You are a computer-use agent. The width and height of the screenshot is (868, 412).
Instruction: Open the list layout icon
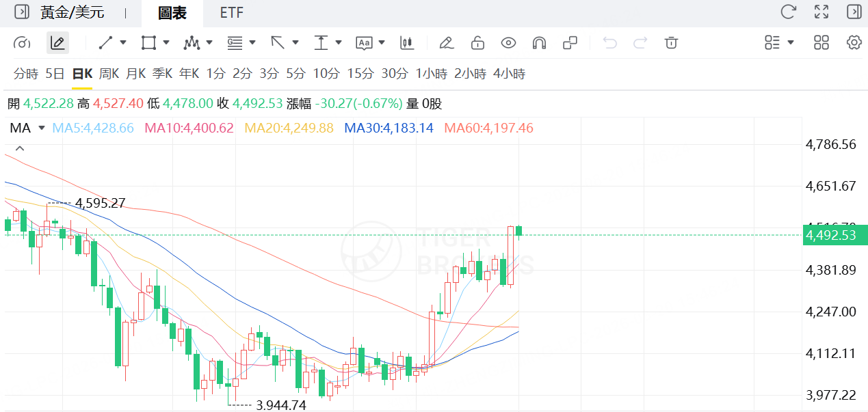point(772,42)
